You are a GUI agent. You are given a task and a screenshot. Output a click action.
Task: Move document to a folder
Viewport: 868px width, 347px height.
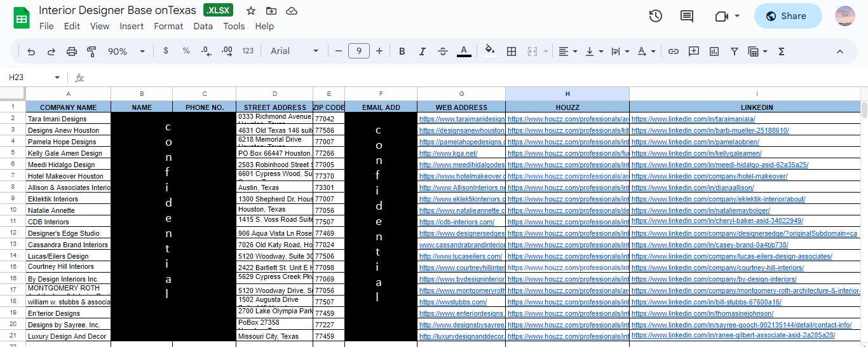pyautogui.click(x=271, y=11)
